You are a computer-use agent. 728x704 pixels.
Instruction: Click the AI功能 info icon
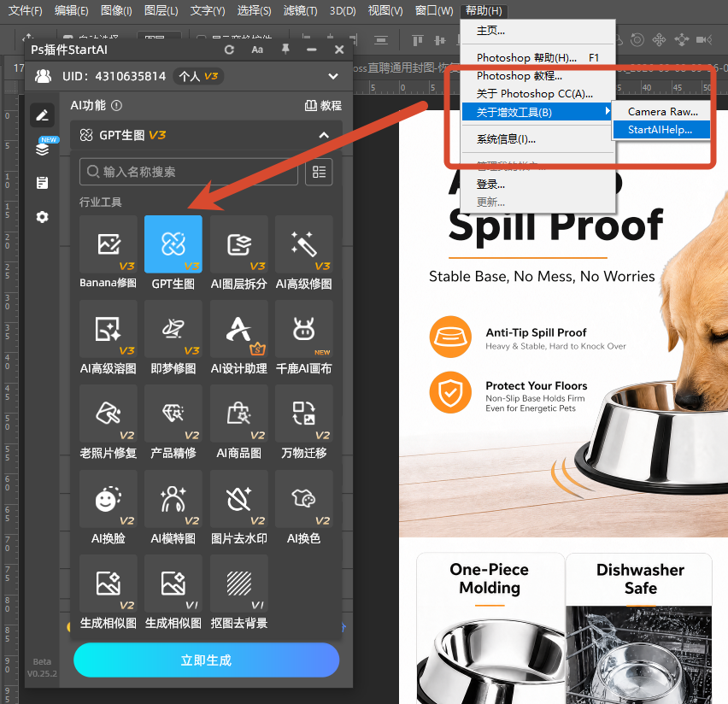(116, 105)
